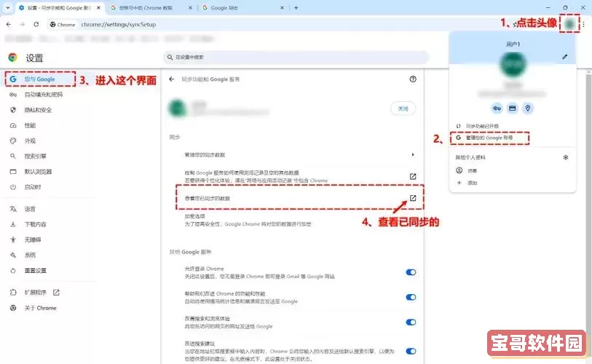Click the address bar URL chrome://settings/syncSetup
This screenshot has width=592, height=364.
click(x=119, y=25)
